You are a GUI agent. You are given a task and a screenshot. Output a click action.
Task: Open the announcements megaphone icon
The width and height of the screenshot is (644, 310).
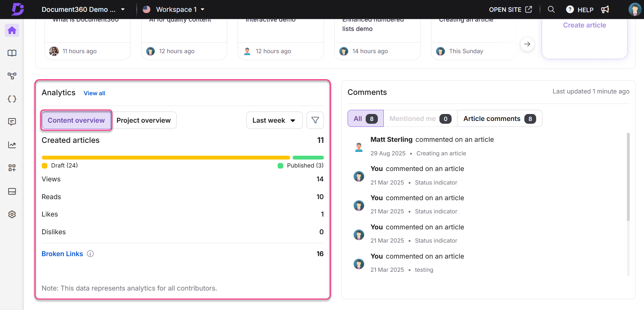tap(605, 9)
